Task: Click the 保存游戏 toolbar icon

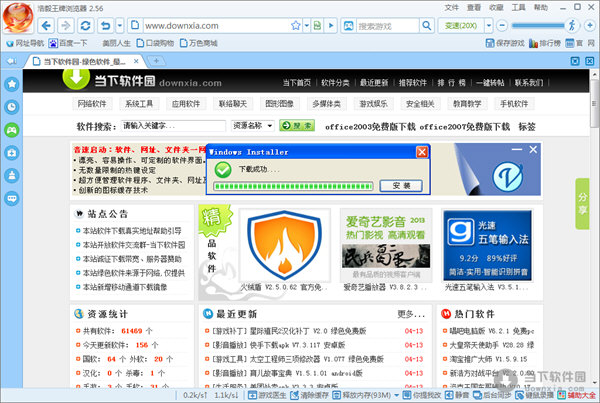Action: tap(505, 43)
